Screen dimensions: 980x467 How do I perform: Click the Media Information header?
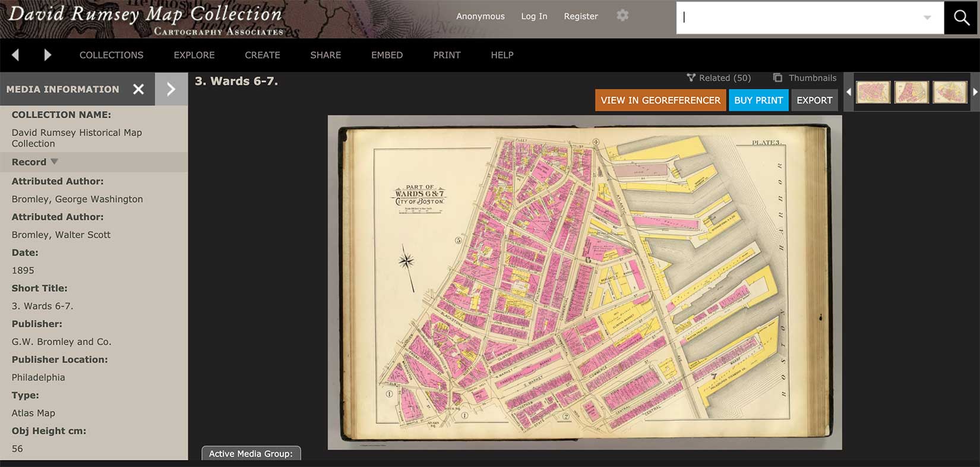(x=63, y=89)
